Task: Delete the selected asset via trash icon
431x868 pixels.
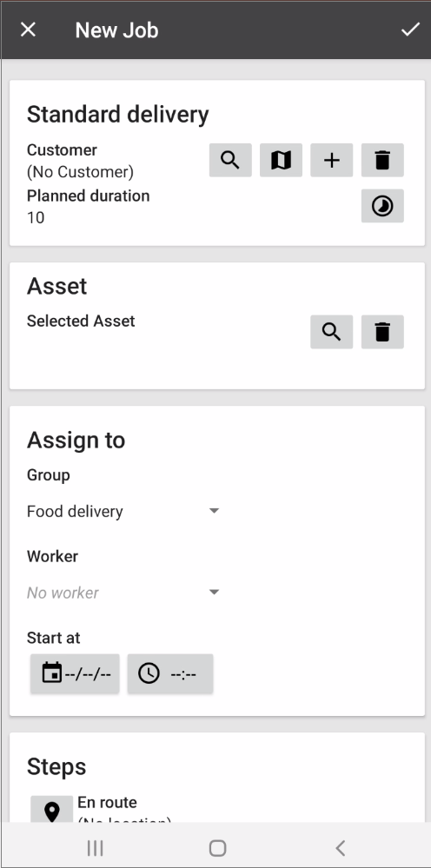Action: coord(382,332)
